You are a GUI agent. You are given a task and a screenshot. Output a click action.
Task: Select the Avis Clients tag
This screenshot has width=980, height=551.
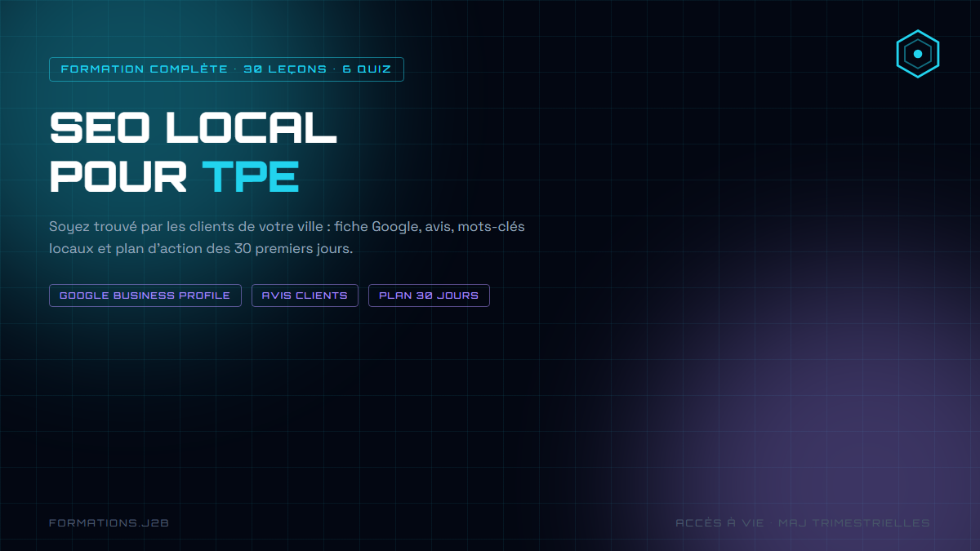(x=305, y=295)
